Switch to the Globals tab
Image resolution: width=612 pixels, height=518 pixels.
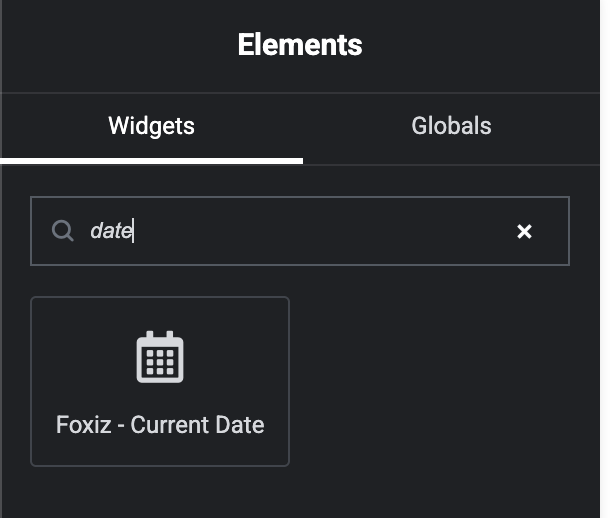coord(451,126)
